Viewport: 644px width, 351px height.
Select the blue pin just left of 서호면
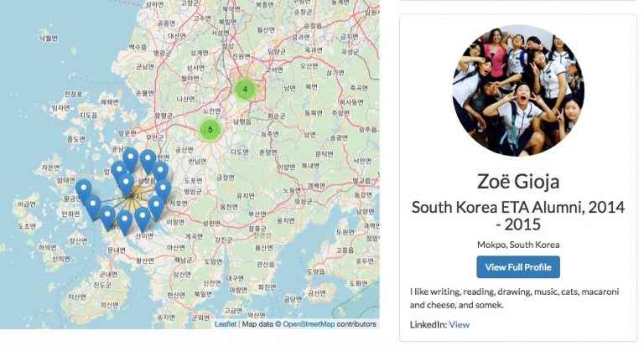(x=156, y=209)
